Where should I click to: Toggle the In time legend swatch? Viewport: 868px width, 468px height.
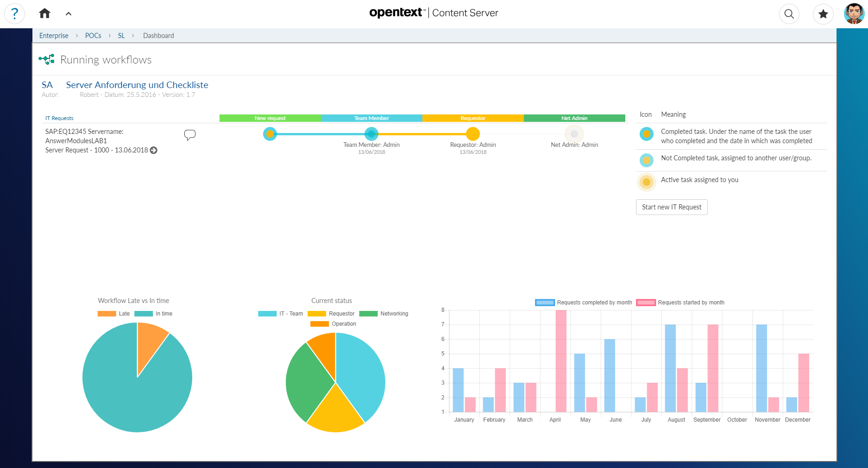[x=144, y=314]
